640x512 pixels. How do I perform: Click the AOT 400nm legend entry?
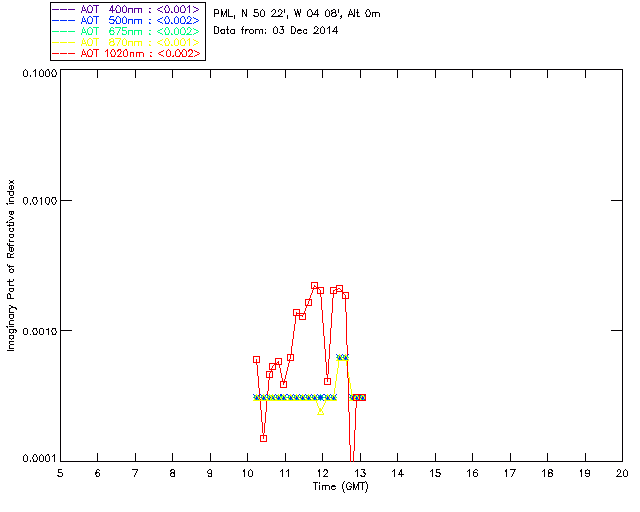click(127, 9)
